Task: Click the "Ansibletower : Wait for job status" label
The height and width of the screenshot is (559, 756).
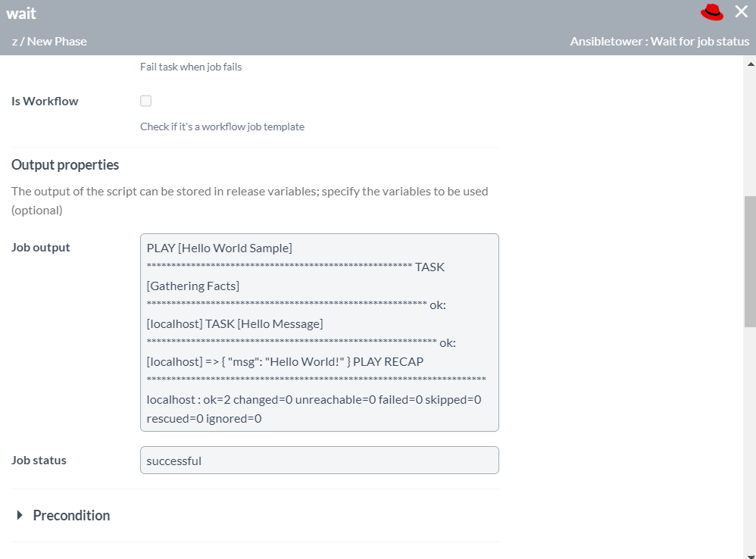Action: coord(659,41)
